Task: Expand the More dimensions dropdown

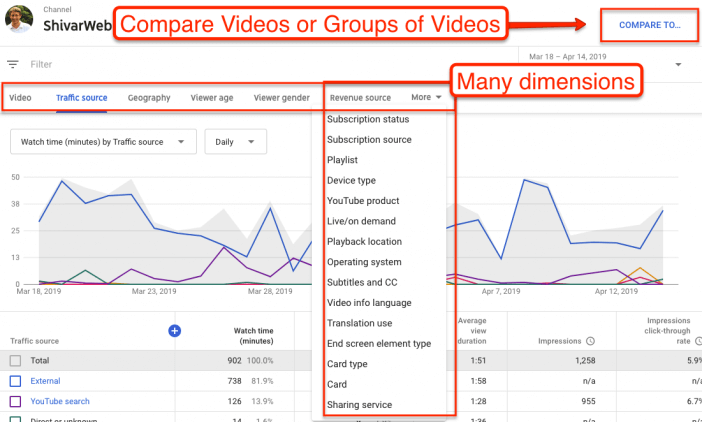Action: pyautogui.click(x=426, y=97)
